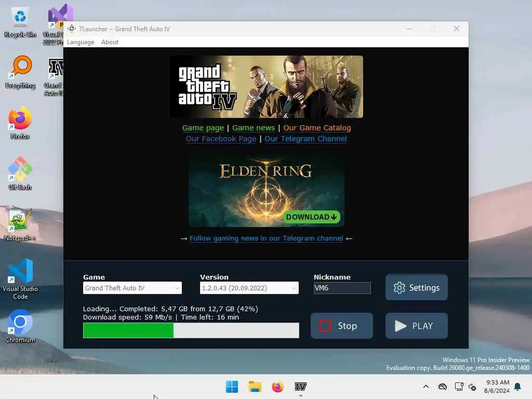Select the Chromium desktop icon
The height and width of the screenshot is (399, 532).
pos(20,326)
